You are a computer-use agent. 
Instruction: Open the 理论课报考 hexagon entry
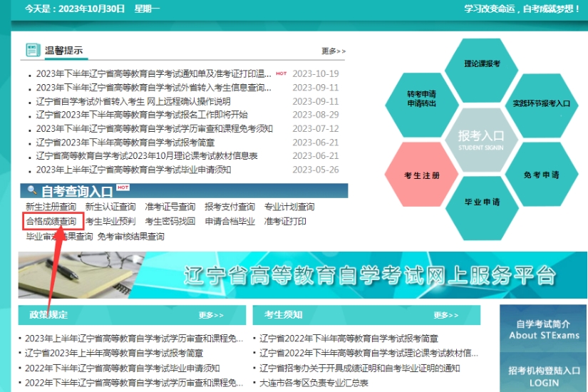482,68
